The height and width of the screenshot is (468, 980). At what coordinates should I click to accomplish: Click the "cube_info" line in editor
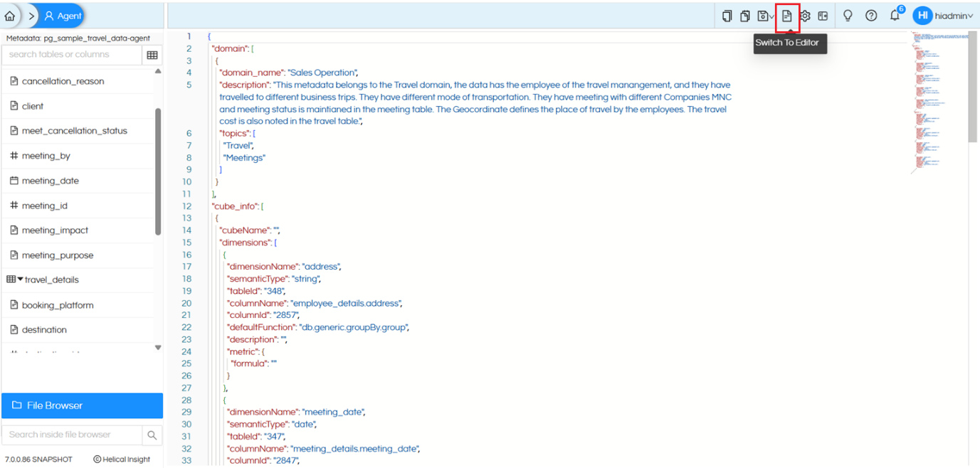click(238, 206)
